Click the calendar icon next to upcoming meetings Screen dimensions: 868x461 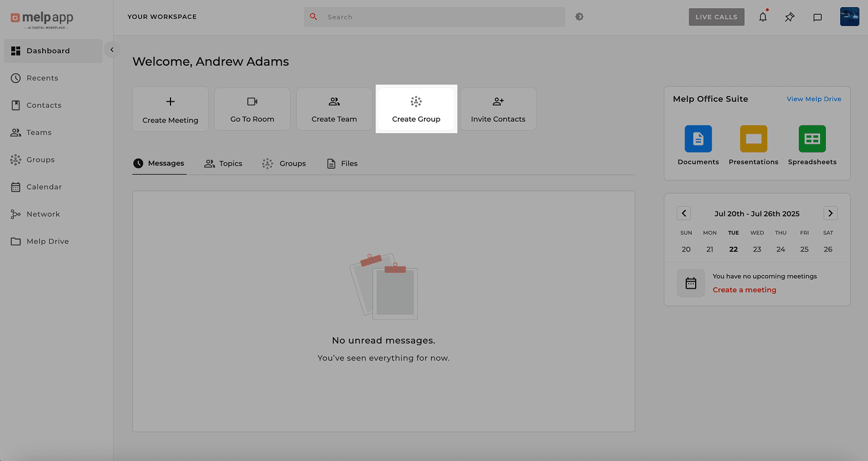(x=690, y=283)
